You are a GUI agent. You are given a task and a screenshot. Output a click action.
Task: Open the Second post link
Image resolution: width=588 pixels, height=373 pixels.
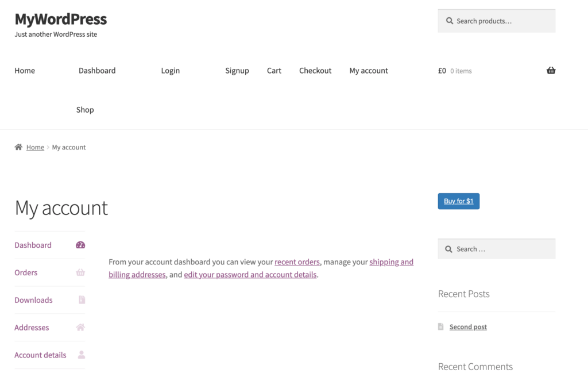(468, 327)
